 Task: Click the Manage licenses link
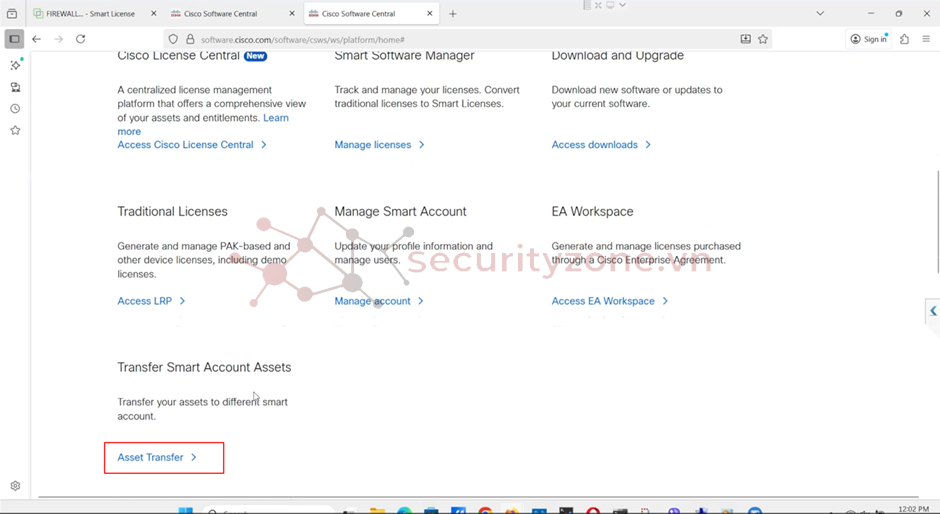tap(373, 145)
